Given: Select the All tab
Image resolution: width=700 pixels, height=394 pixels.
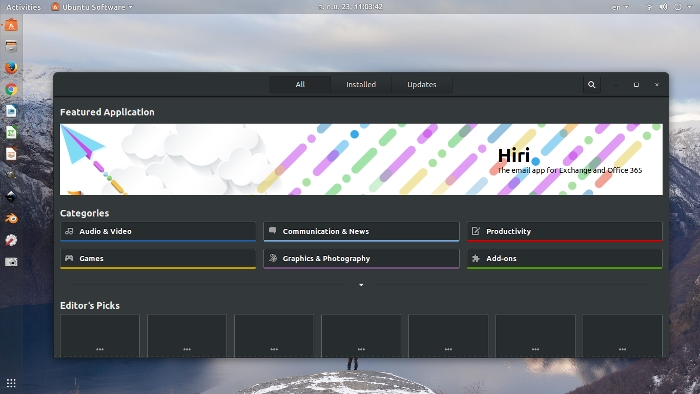Looking at the screenshot, I should click(x=300, y=85).
